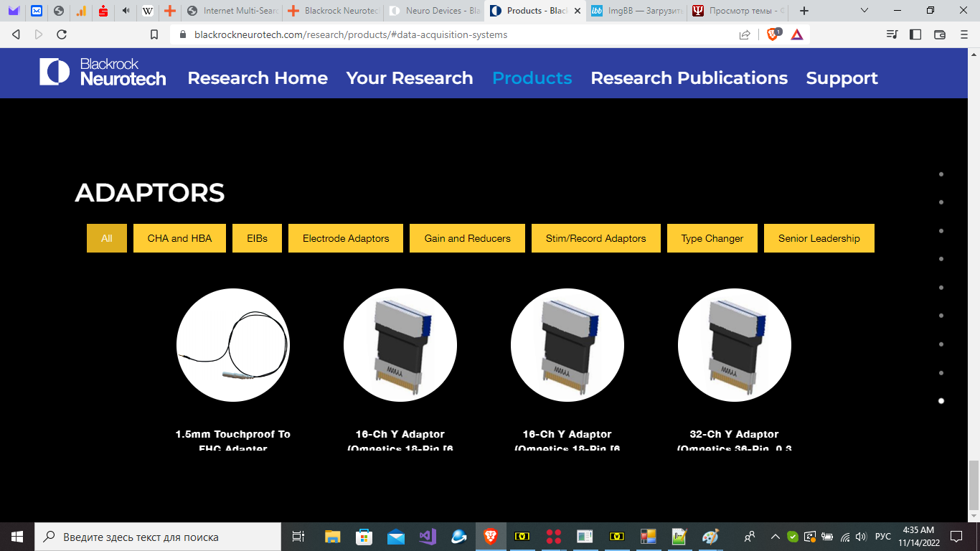The width and height of the screenshot is (980, 551).
Task: Switch to the pinned Wikipedia tab
Action: coord(148,11)
